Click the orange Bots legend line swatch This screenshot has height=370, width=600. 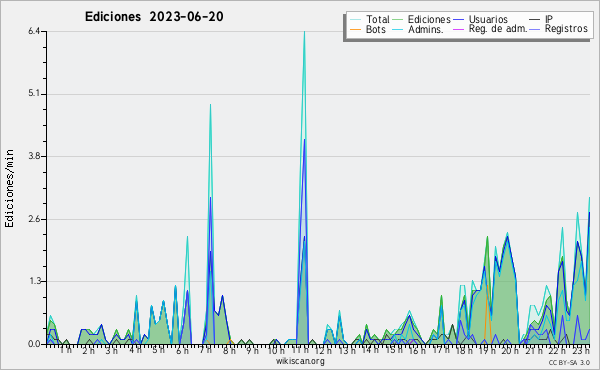(355, 29)
